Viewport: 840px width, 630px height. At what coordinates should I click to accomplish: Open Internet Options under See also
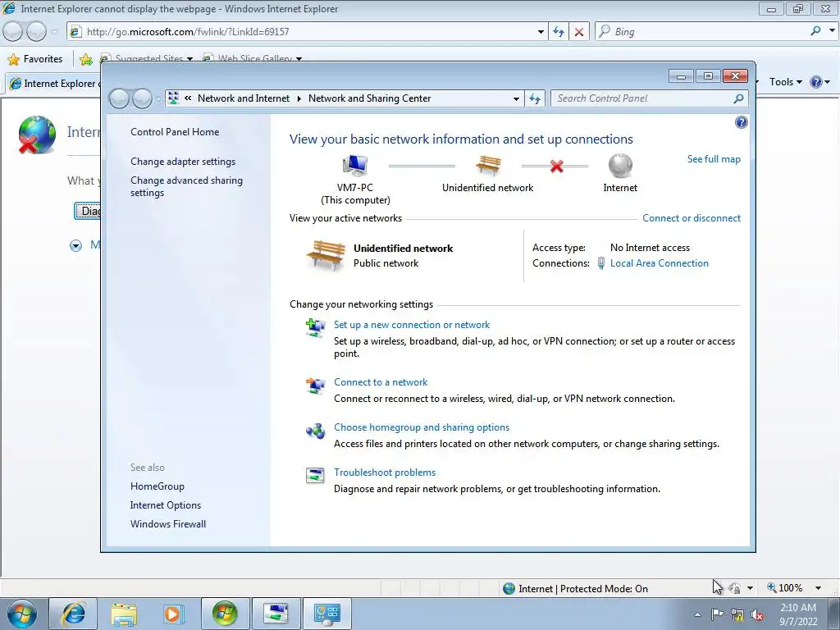coord(165,505)
